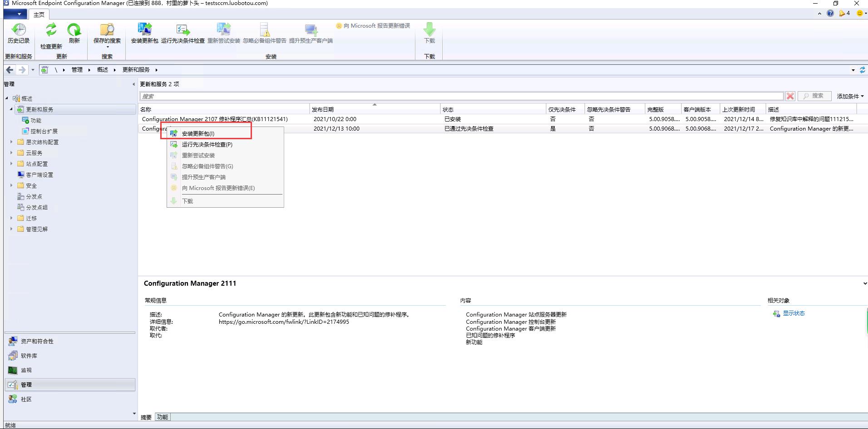Choose 运行先决条件检查(P) from context menu
This screenshot has height=429, width=868.
(x=226, y=145)
